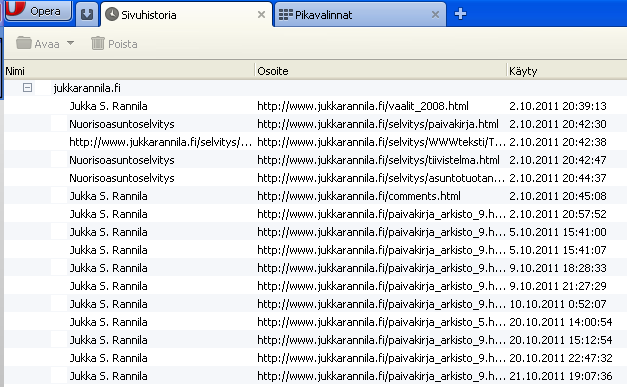Screen dimensions: 627x387
Task: Select the entry visited 5.10.2011 15:41:07
Action: point(315,250)
